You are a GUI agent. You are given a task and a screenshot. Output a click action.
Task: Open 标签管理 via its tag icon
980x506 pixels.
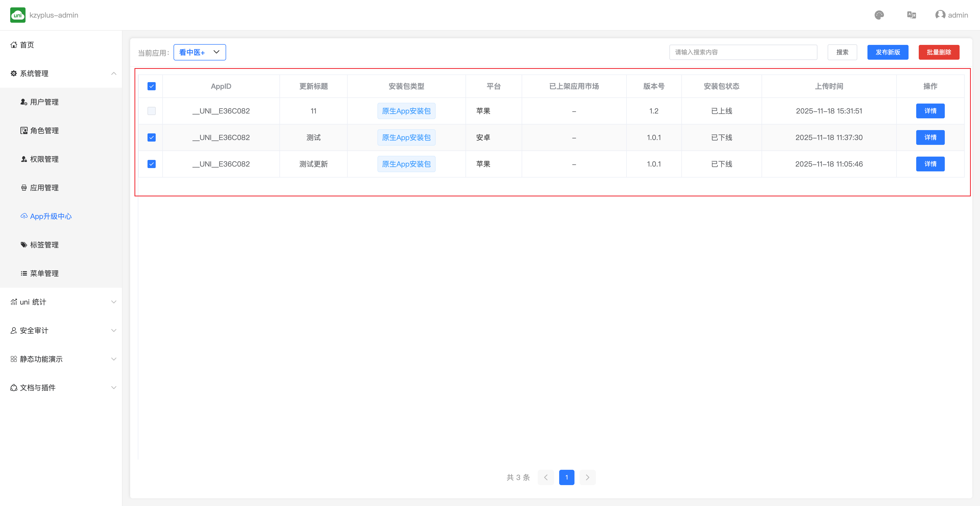coord(23,244)
